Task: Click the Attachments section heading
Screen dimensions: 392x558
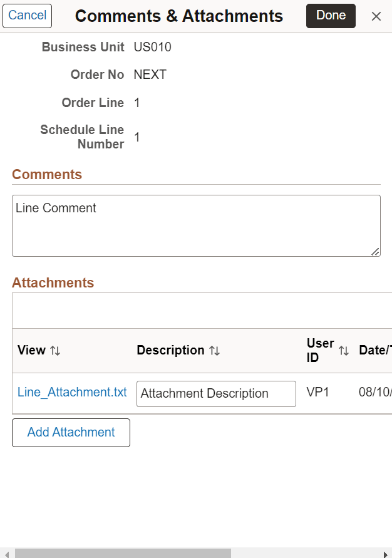Action: pos(53,282)
